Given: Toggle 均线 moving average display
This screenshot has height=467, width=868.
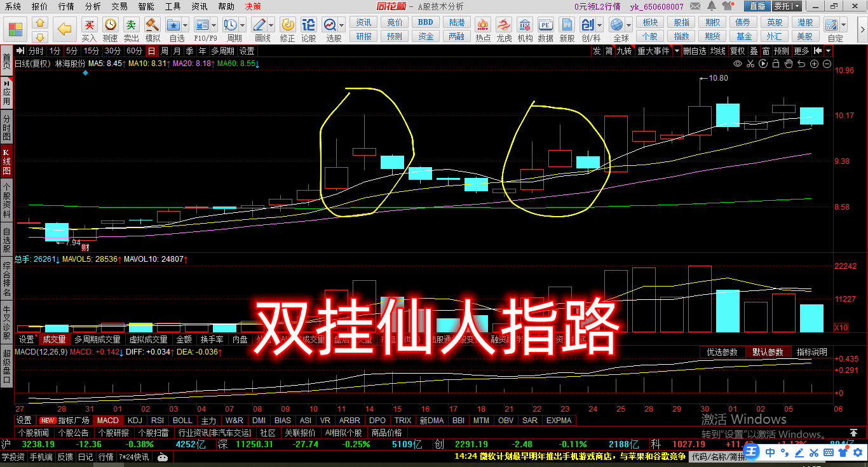Looking at the screenshot, I should click(718, 51).
